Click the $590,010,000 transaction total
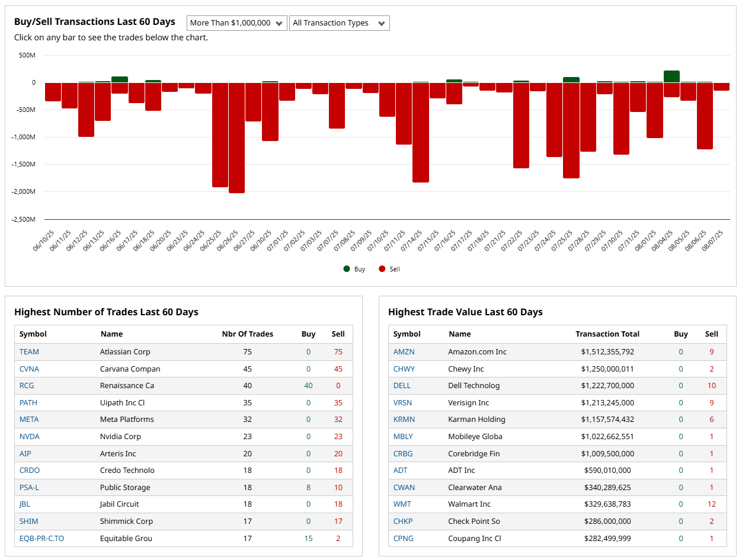 tap(607, 471)
